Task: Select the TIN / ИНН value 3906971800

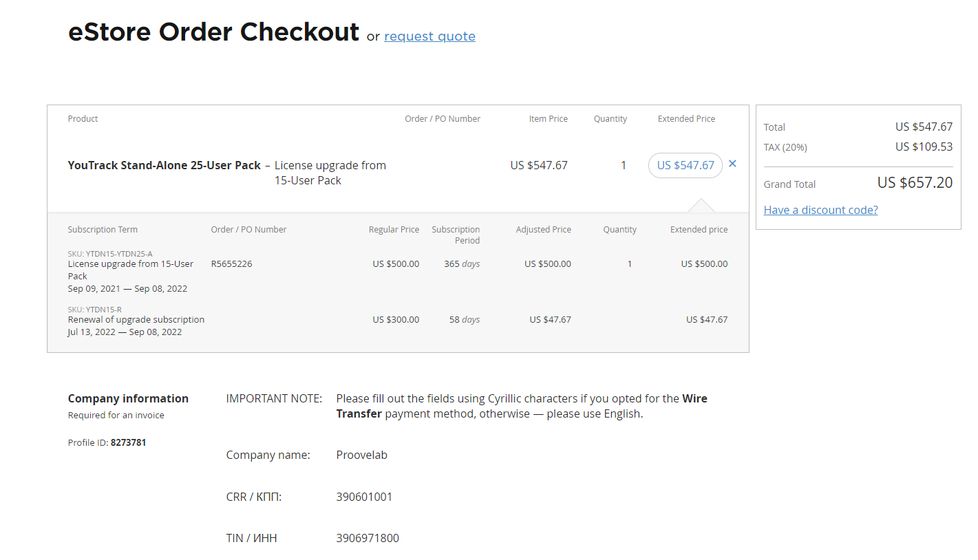Action: 367,538
